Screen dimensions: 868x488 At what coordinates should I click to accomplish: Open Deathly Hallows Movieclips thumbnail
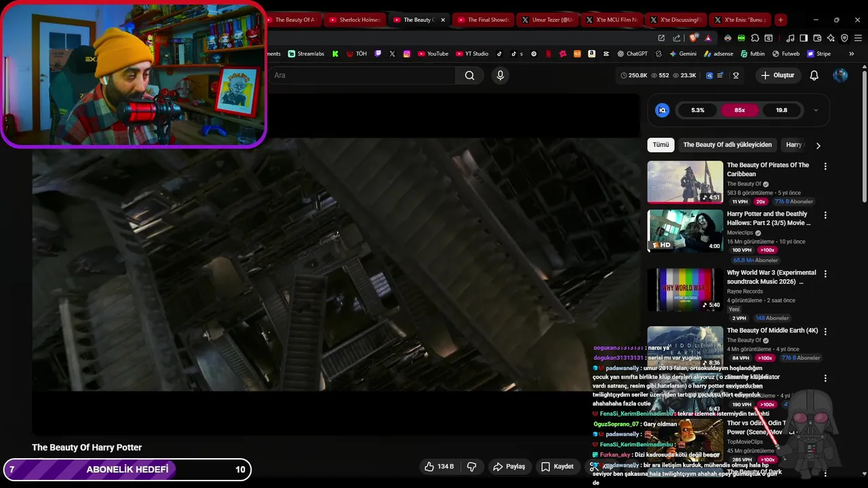[x=685, y=230]
